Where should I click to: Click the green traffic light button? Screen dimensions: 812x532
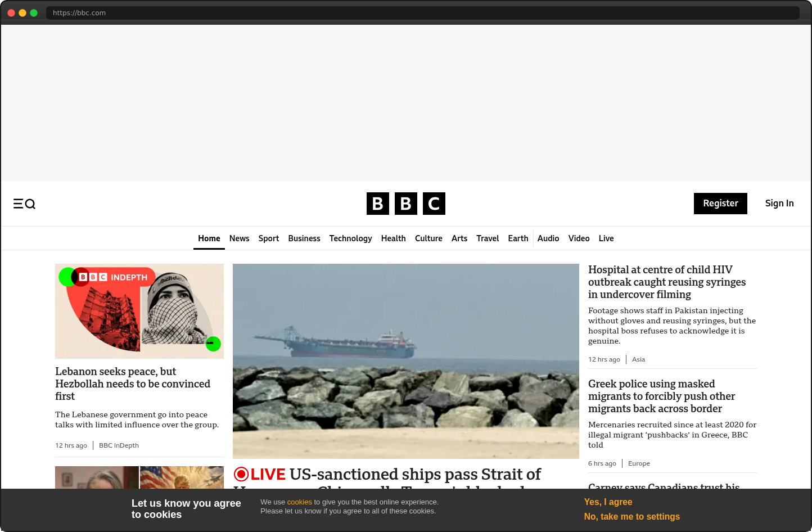point(34,12)
